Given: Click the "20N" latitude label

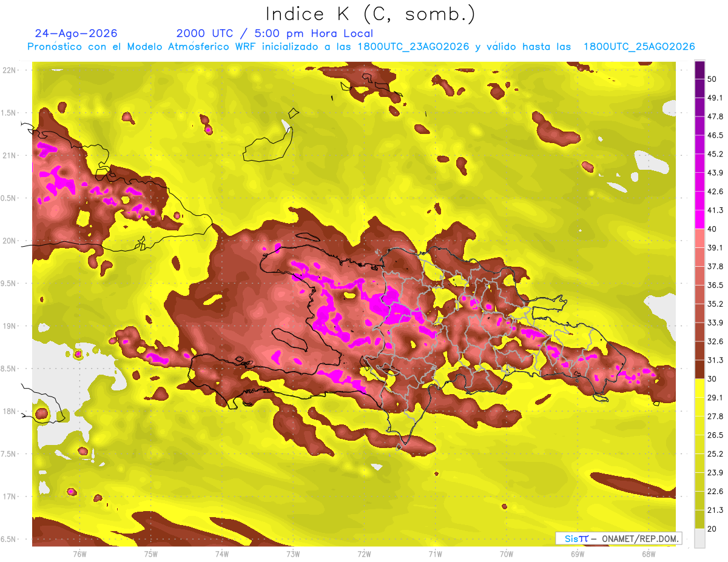Looking at the screenshot, I should (10, 241).
